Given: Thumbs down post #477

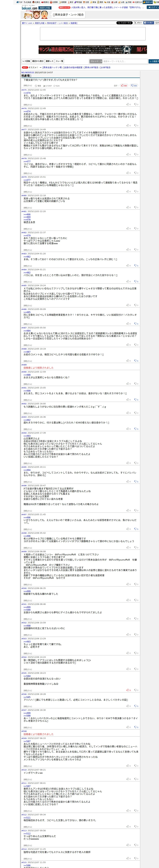Looking at the screenshot, I should 136,154.
